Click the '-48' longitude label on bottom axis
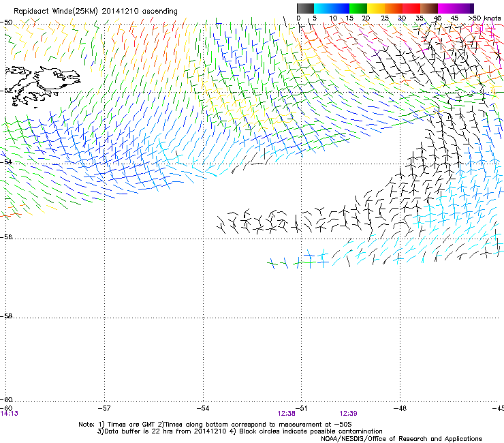 pos(400,408)
